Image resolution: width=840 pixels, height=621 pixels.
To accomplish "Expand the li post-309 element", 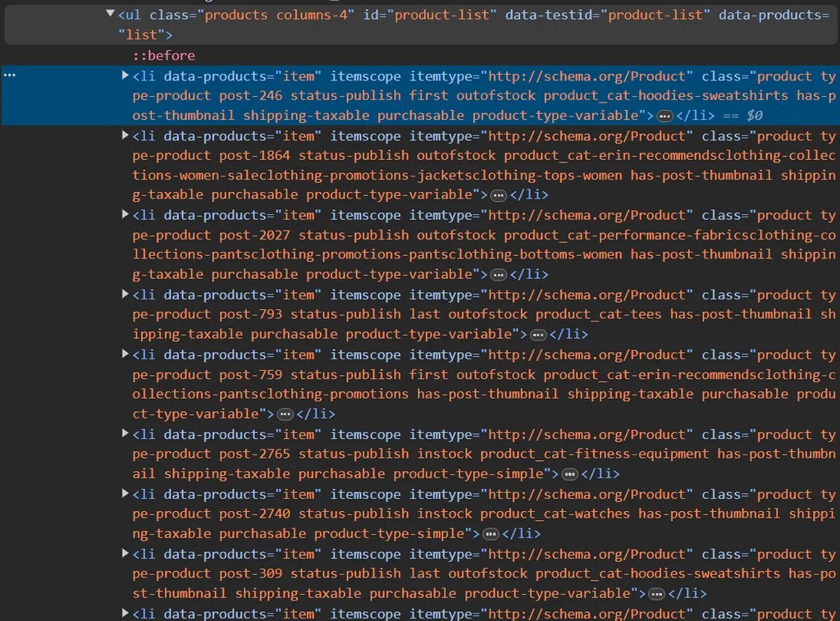I will (126, 554).
